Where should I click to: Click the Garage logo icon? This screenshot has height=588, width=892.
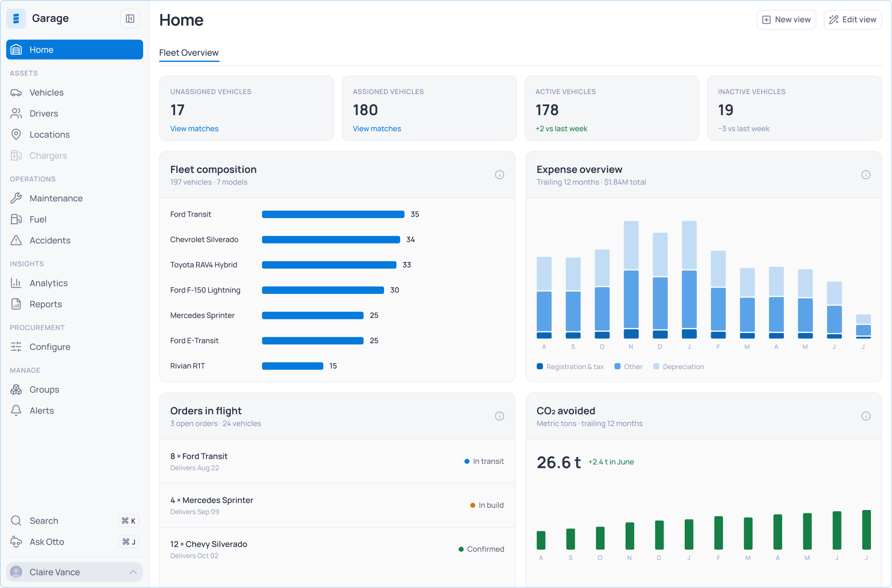[x=16, y=19]
